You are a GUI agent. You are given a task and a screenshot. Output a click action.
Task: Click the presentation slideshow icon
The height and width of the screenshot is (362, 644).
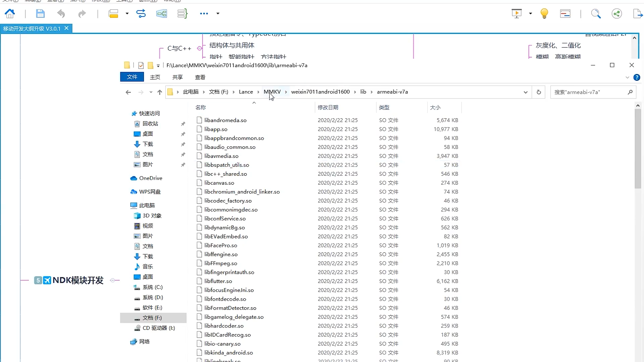(x=517, y=13)
